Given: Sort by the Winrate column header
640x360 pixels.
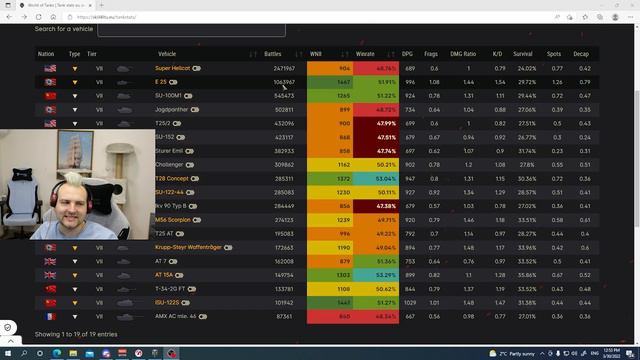Looking at the screenshot, I should [365, 54].
